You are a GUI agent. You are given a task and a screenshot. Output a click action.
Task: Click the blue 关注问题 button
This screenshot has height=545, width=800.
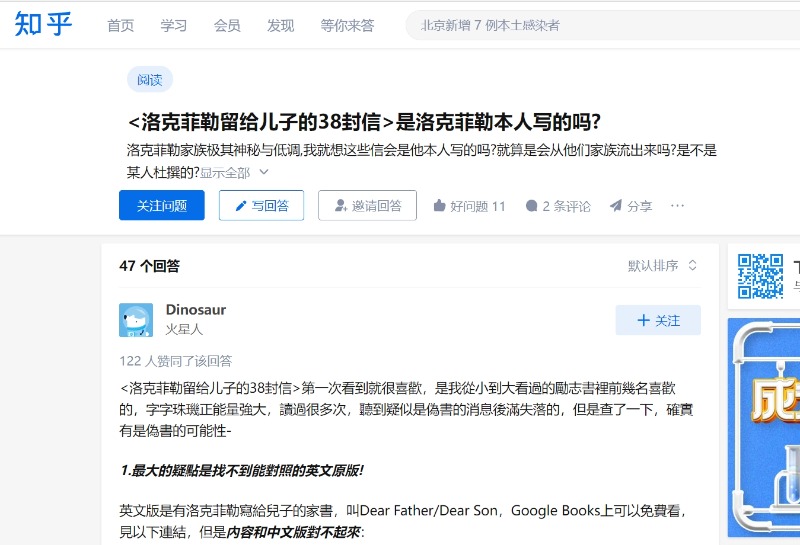click(162, 205)
